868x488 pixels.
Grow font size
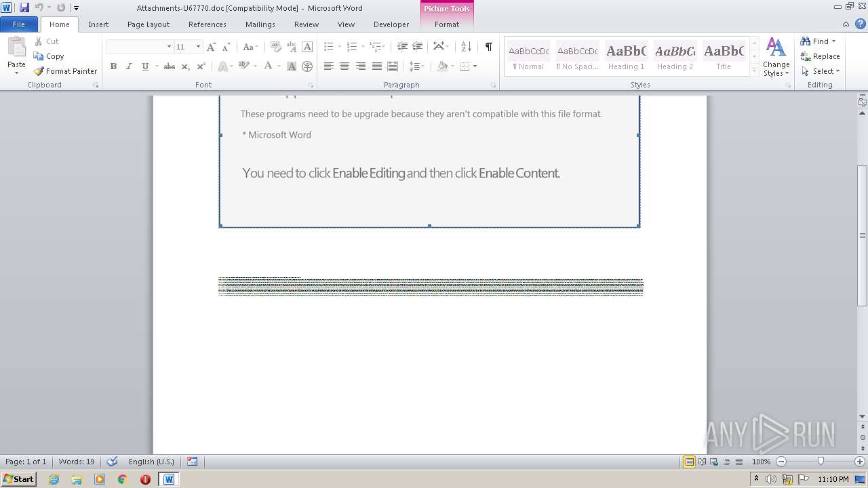coord(212,47)
